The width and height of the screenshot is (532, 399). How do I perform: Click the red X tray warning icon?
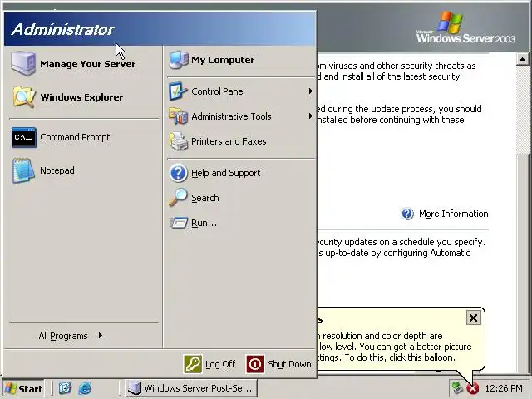coord(472,388)
